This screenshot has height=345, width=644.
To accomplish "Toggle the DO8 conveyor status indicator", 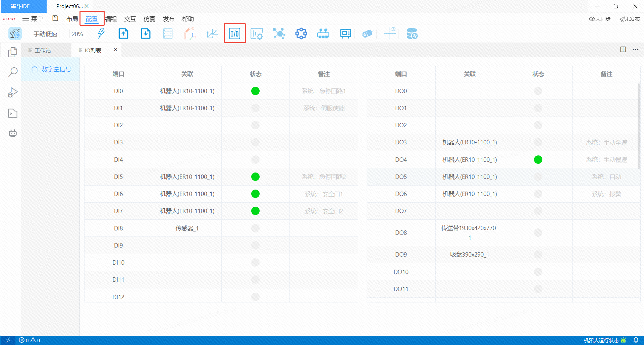I will [x=538, y=232].
